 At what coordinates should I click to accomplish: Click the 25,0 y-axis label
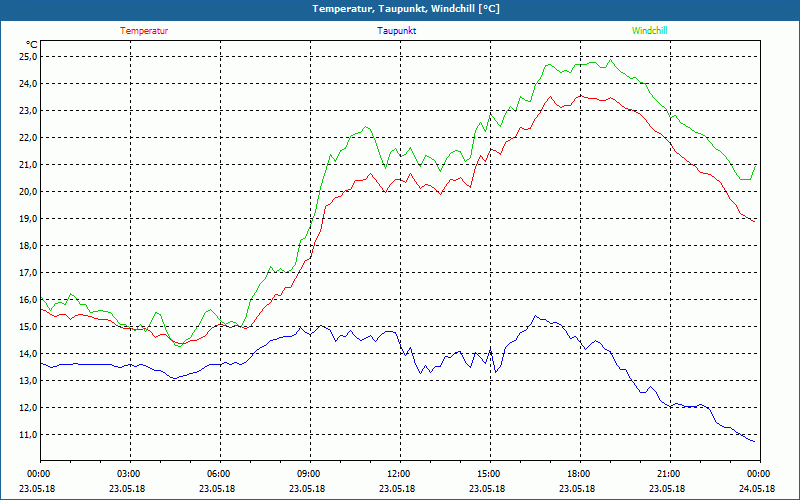[29, 57]
